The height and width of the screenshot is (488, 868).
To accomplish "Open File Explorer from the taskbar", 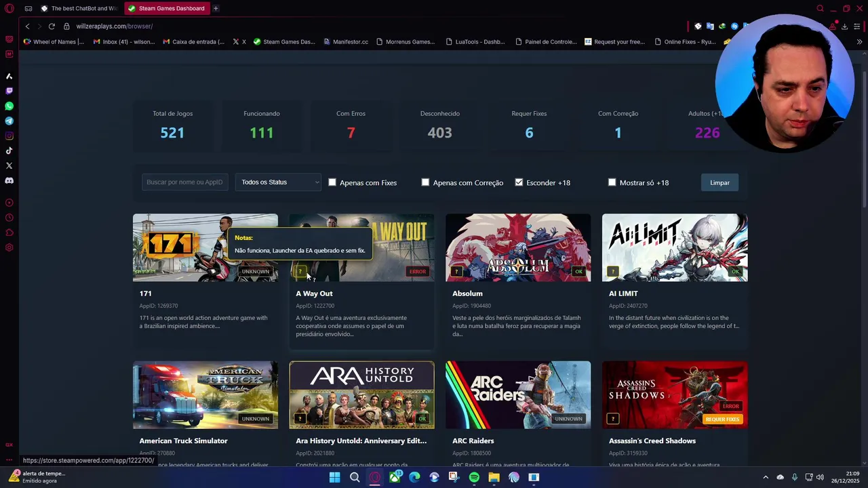I will pos(494,477).
